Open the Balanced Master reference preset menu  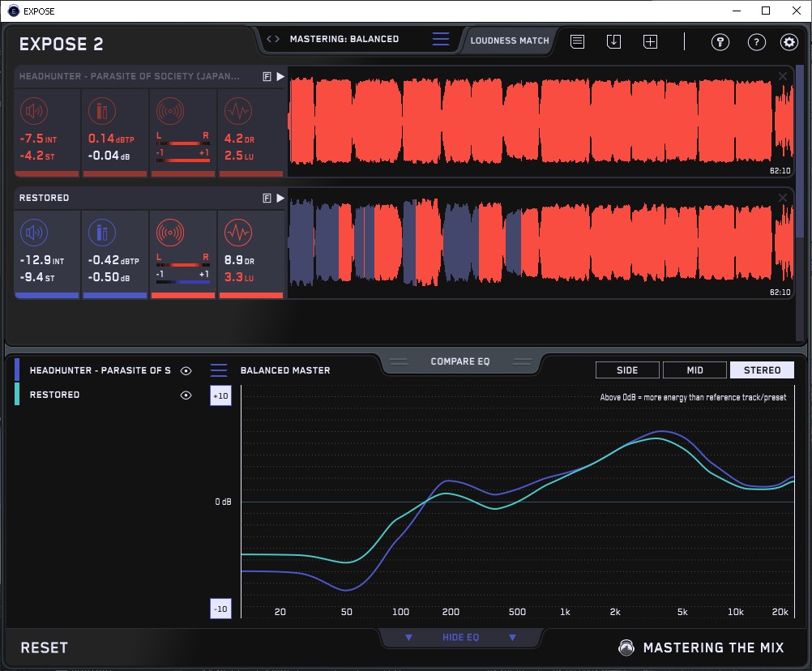(219, 370)
